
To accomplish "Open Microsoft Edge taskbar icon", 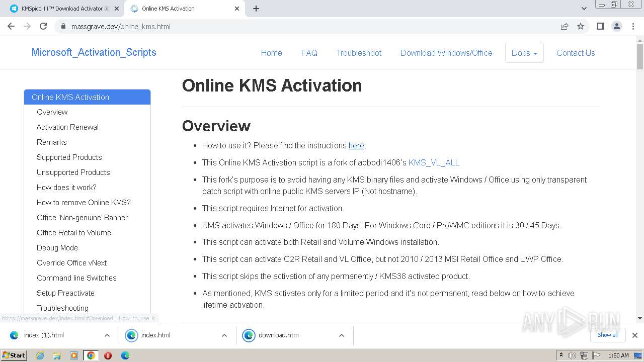I will point(125,355).
